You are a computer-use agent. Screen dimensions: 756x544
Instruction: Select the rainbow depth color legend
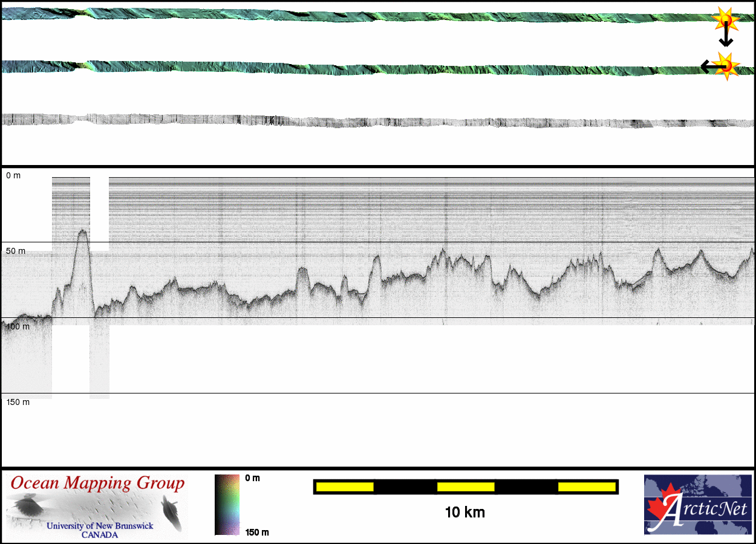click(x=227, y=505)
